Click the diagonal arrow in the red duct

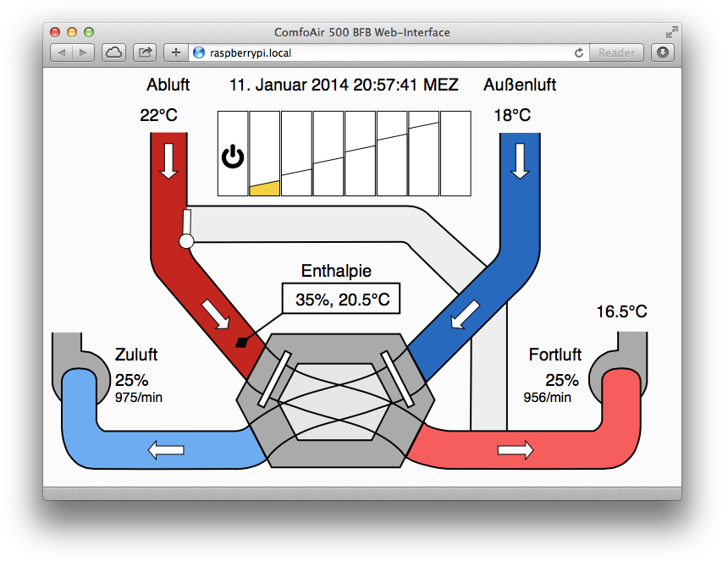point(216,315)
